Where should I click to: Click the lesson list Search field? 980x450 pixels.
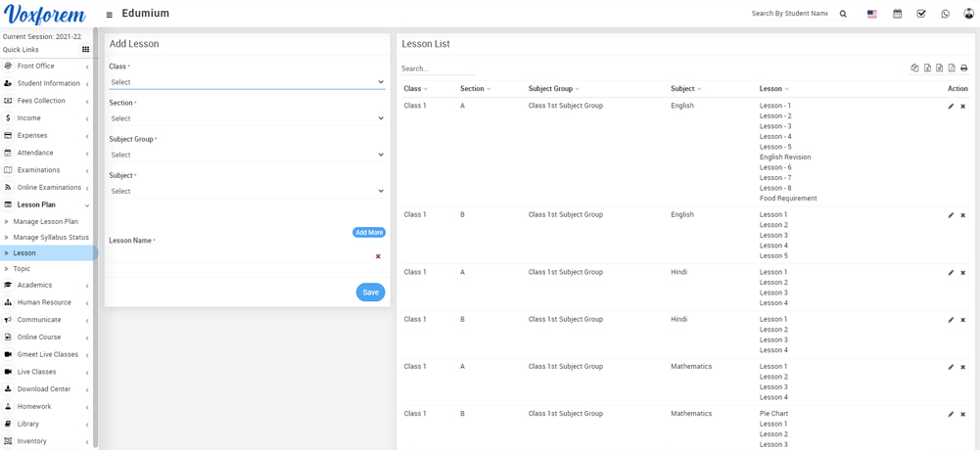[x=438, y=68]
